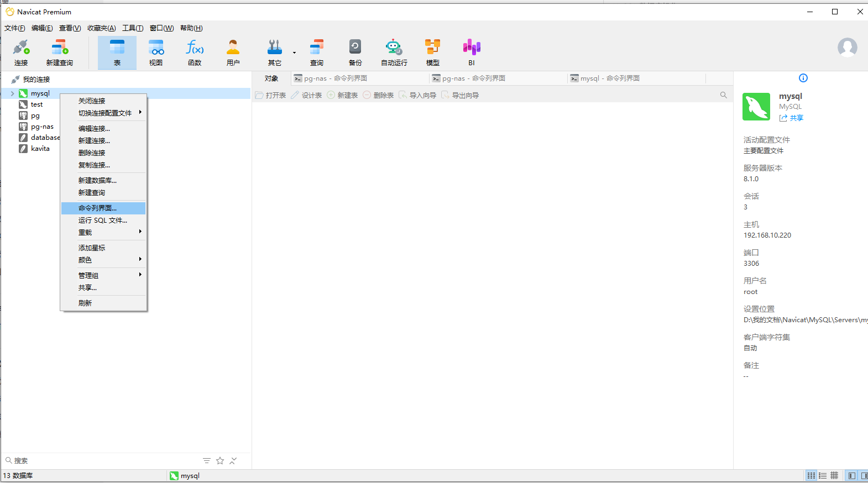Select the 视图 (View) toolbar icon
This screenshot has width=868, height=483.
pos(156,53)
